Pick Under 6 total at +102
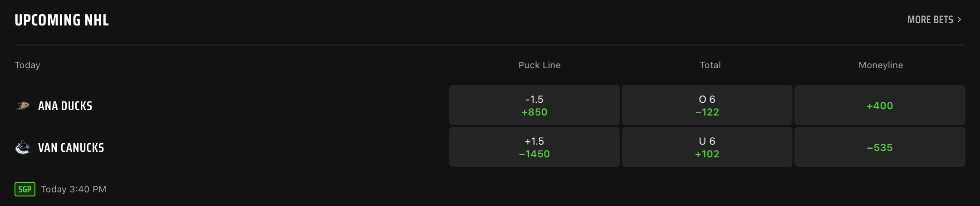Viewport: 980px width, 206px height. click(x=707, y=147)
